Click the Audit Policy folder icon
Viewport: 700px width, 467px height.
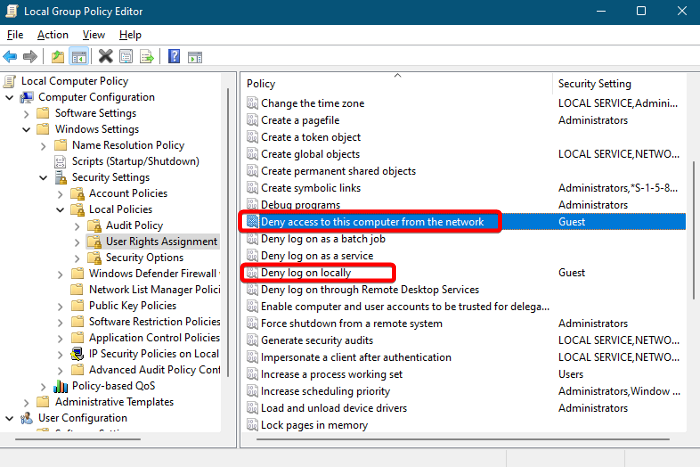pos(94,226)
